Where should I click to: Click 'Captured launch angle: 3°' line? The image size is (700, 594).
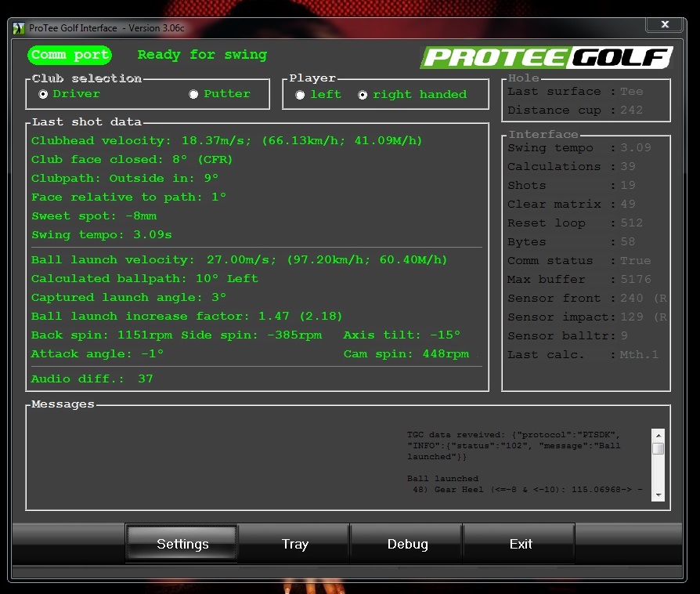[128, 297]
